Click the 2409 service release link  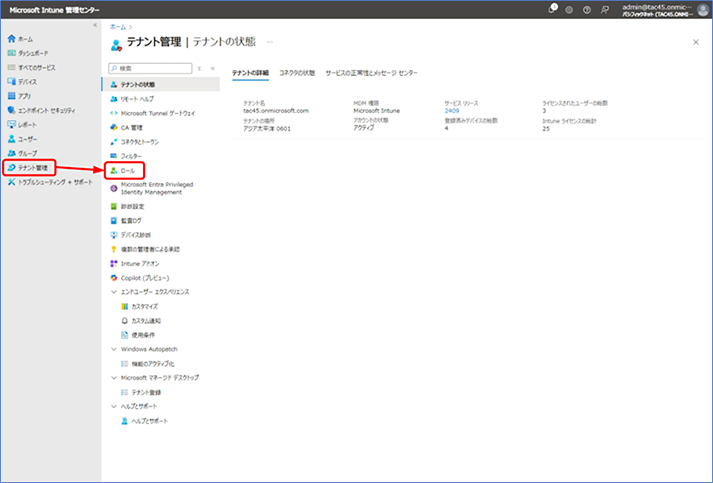(x=452, y=111)
